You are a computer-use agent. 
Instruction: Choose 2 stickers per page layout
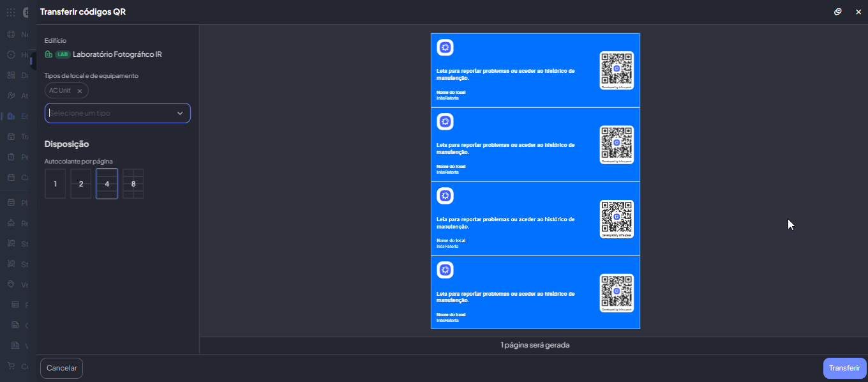81,184
